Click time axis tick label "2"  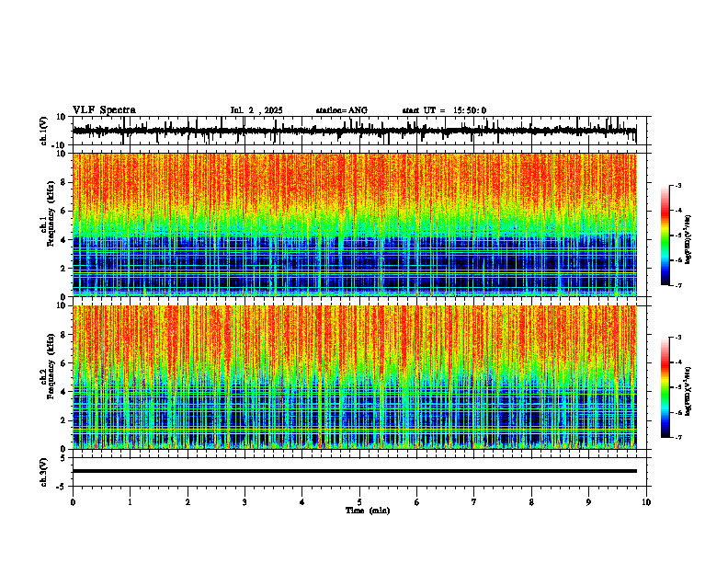click(x=188, y=502)
